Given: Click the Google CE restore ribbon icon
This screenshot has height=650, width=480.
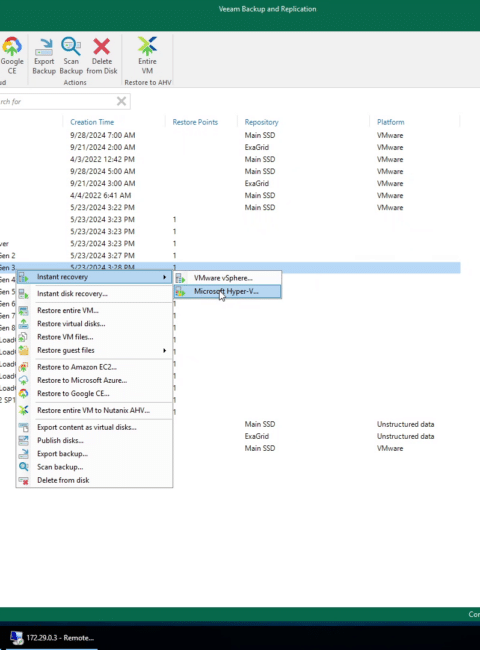Looking at the screenshot, I should (12, 46).
